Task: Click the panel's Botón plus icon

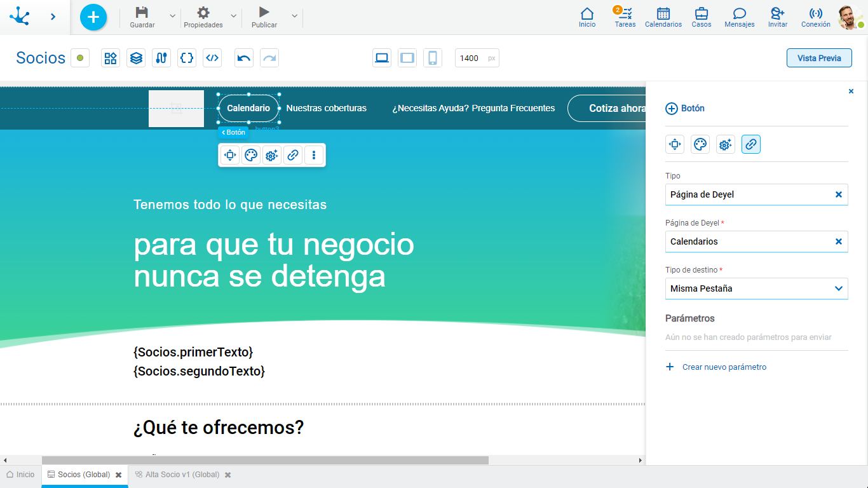Action: 672,109
